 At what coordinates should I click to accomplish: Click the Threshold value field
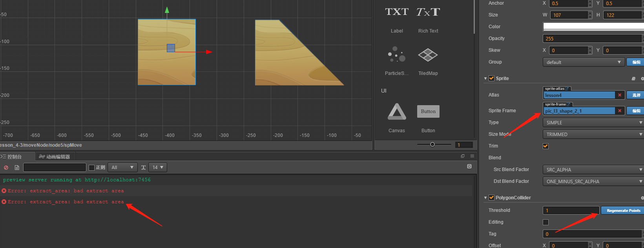571,211
